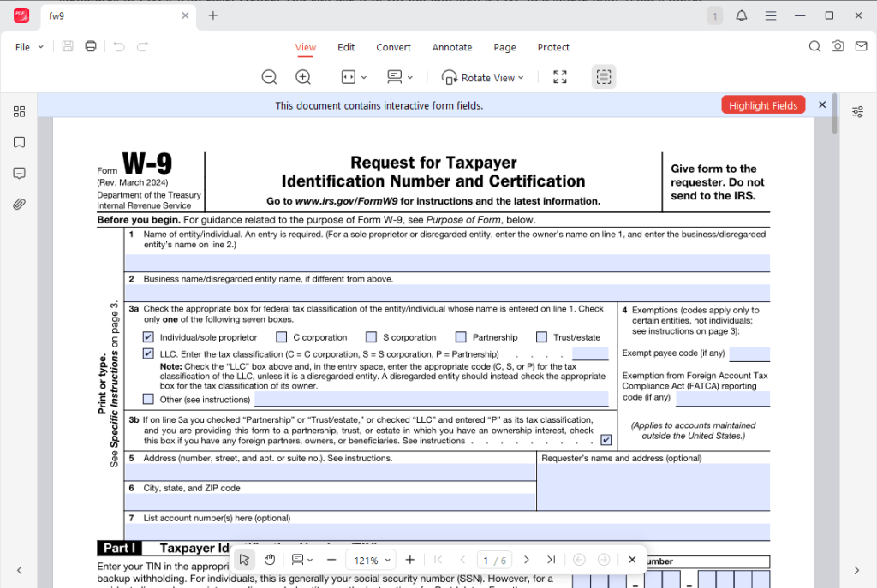Open the comments panel icon

pyautogui.click(x=19, y=173)
